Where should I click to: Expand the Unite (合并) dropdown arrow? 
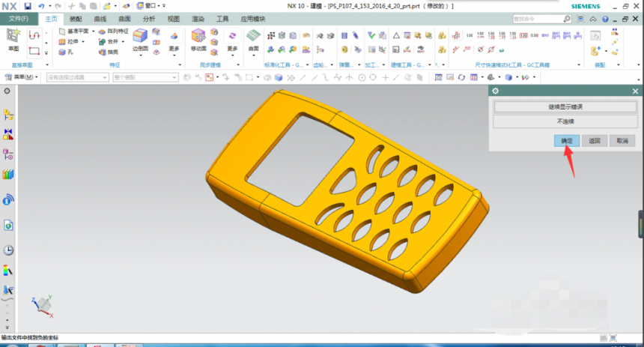pos(123,41)
